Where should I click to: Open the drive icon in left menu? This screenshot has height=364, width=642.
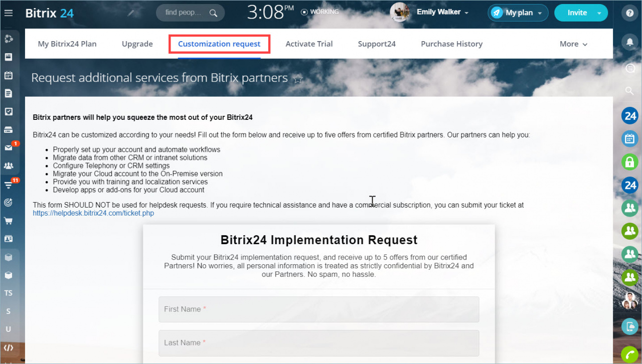[9, 129]
